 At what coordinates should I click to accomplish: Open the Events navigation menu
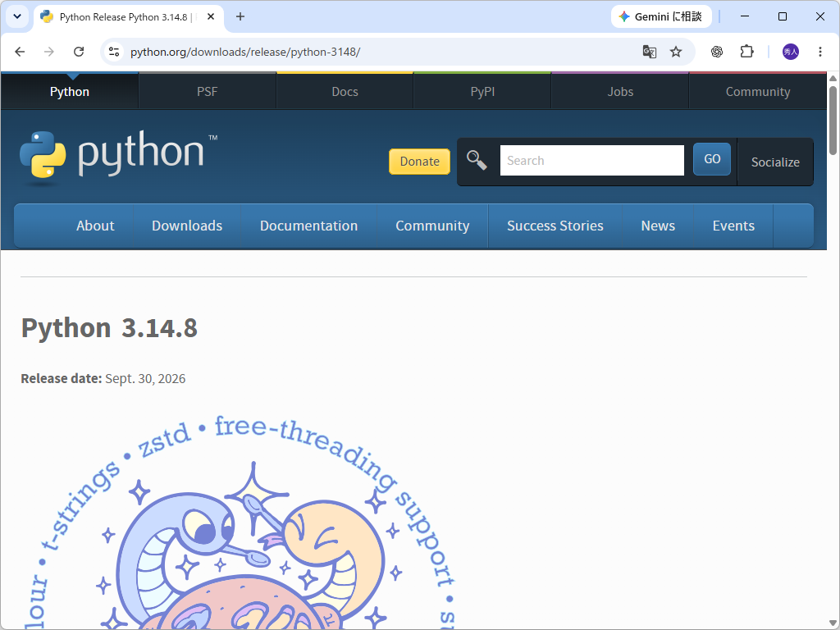(x=733, y=226)
